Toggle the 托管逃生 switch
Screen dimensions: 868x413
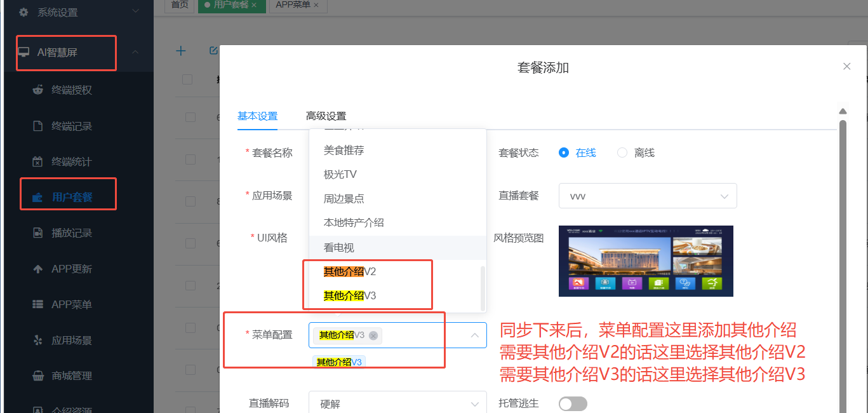573,403
